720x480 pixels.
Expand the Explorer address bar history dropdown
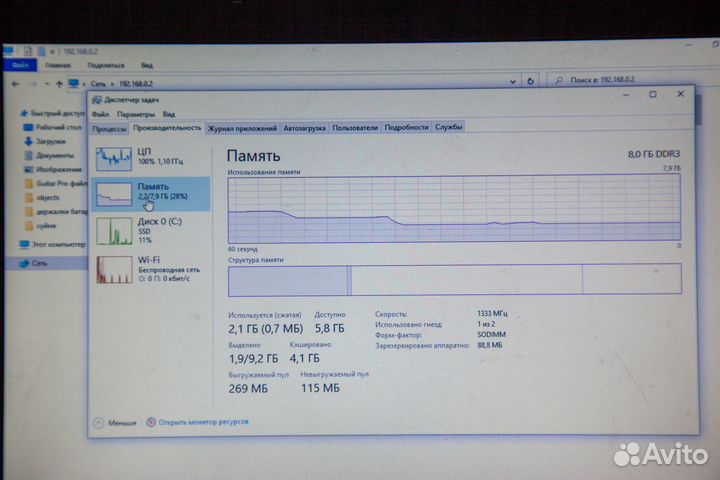[x=513, y=82]
